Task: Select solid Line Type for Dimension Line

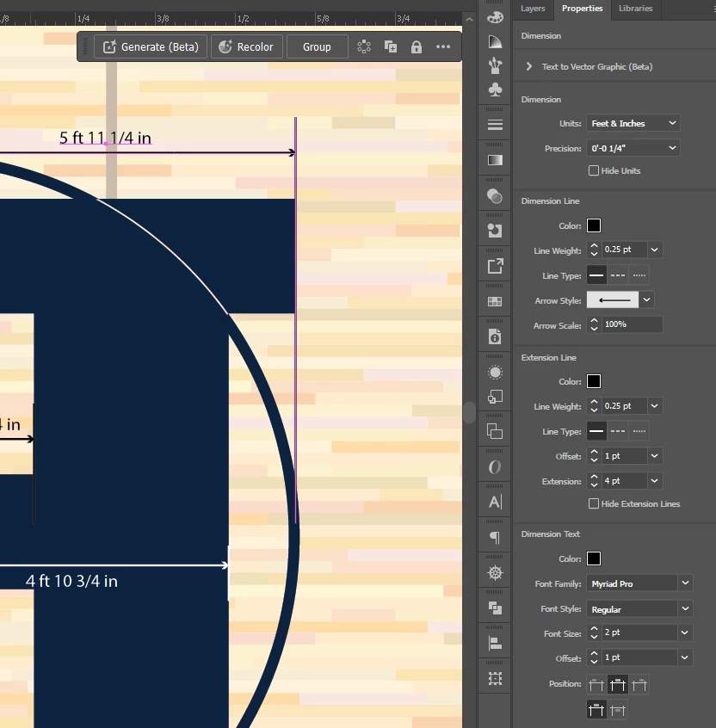Action: (596, 275)
